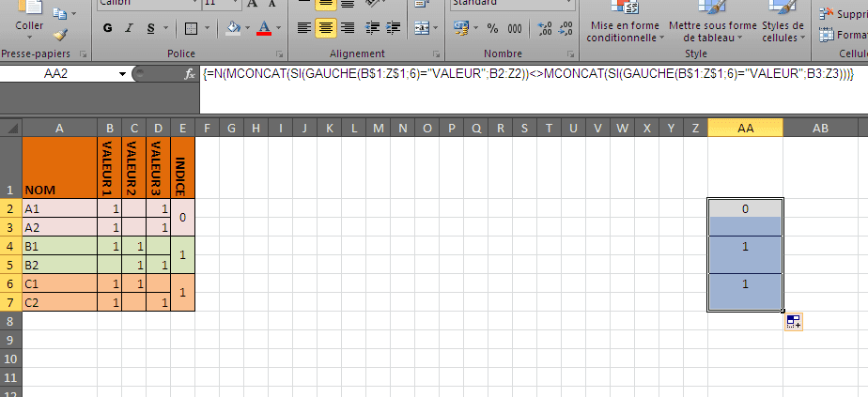Open fill color dropdown arrow
The image size is (868, 397).
tap(247, 28)
